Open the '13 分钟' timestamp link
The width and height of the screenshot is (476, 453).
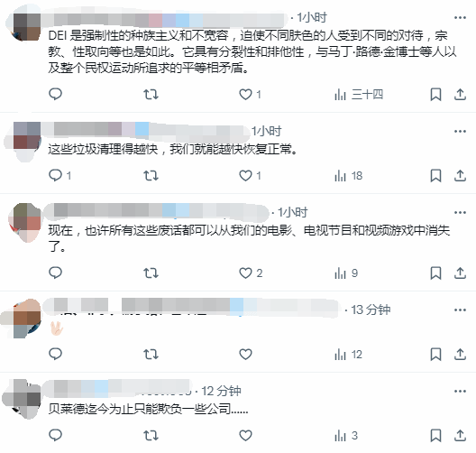[371, 310]
